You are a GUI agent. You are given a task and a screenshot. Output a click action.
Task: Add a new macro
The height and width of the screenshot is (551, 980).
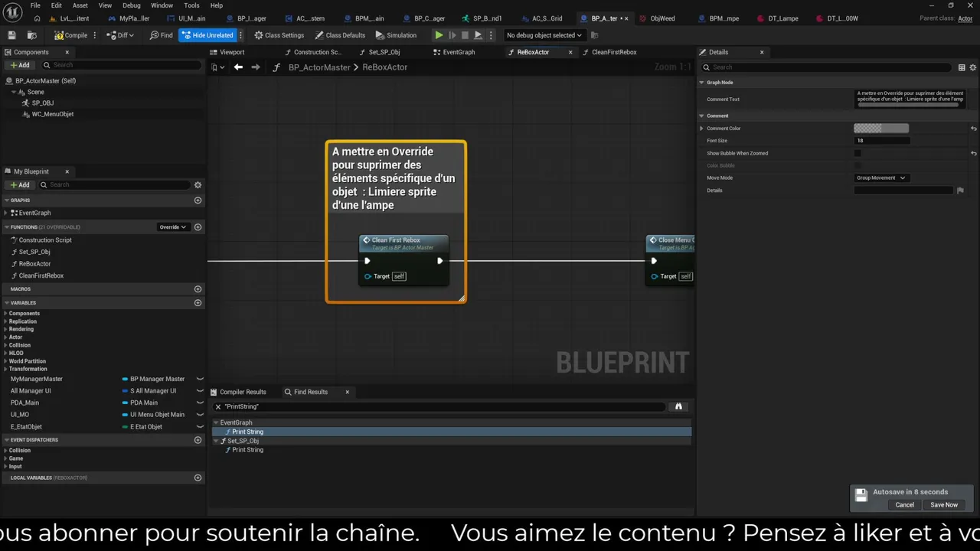point(198,289)
